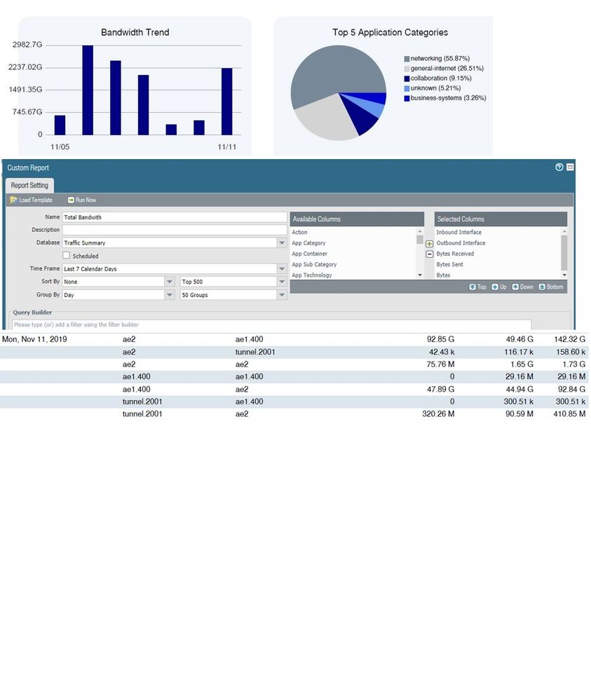This screenshot has height=700, width=591.
Task: Select Outbound Interface in Selected Columns
Action: click(x=461, y=243)
